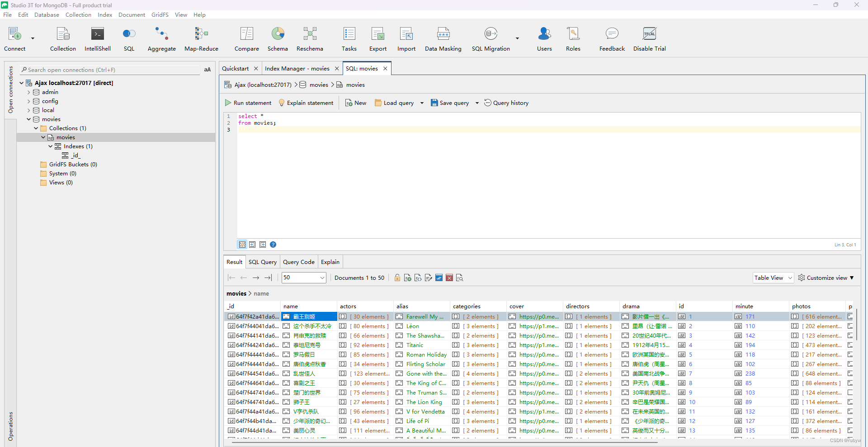Close the SQL: movies tab

[x=385, y=68]
